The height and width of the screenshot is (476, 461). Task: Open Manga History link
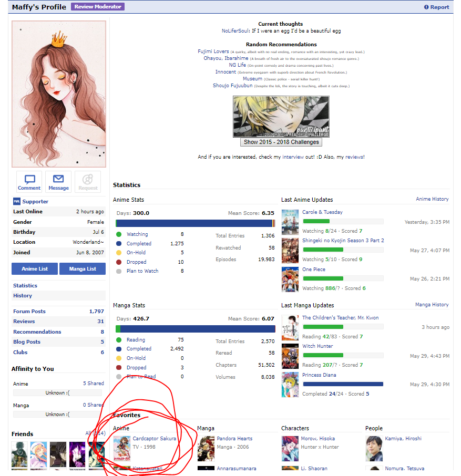click(x=432, y=305)
